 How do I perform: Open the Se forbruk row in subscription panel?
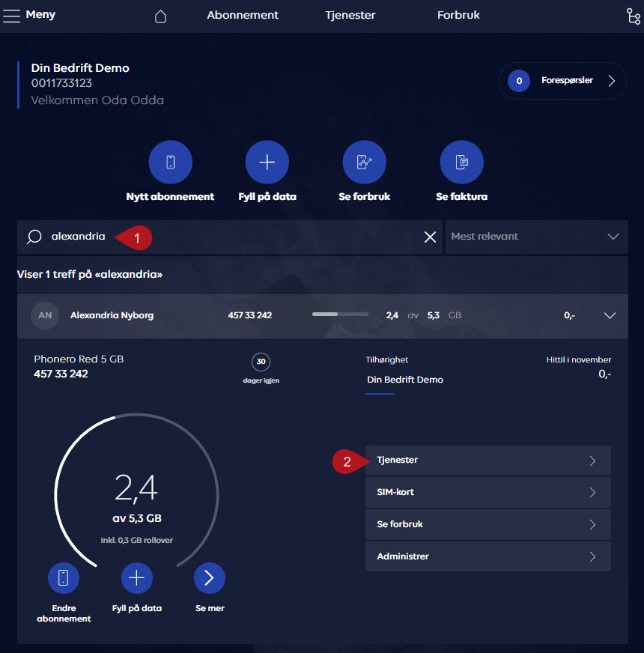click(488, 525)
